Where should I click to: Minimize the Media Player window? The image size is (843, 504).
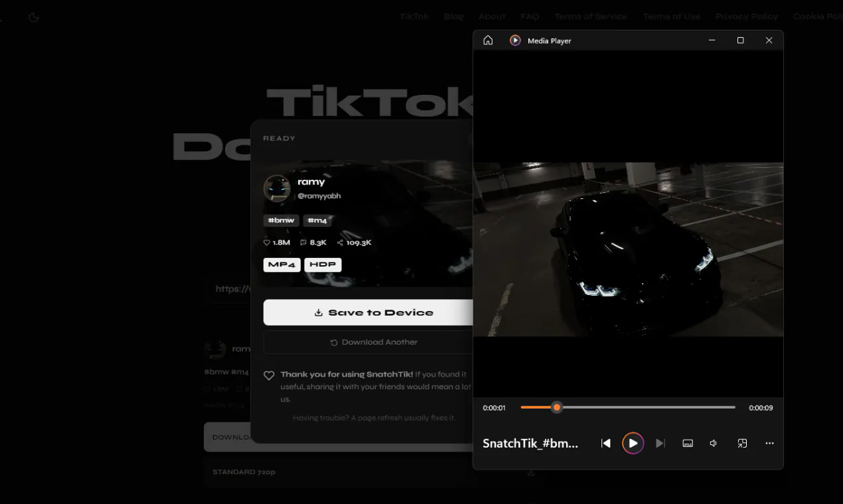712,40
